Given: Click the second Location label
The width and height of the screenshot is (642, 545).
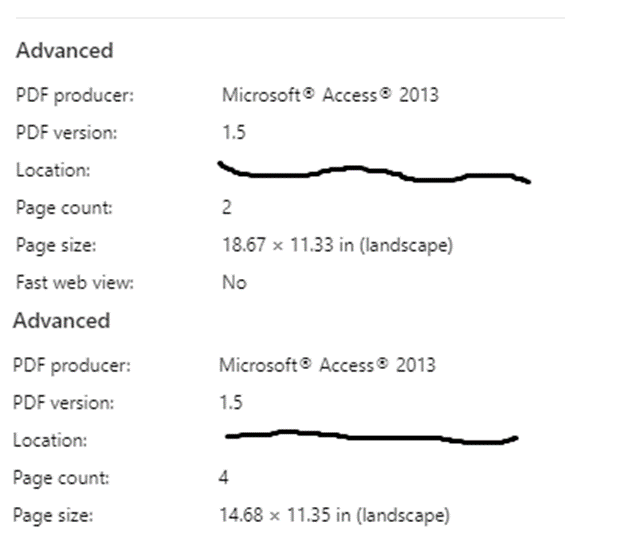Looking at the screenshot, I should 50,440.
